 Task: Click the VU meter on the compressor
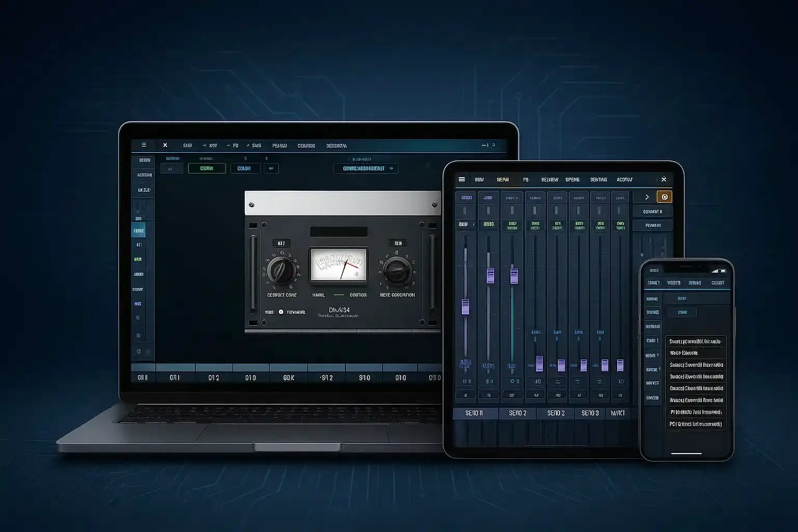click(x=338, y=265)
